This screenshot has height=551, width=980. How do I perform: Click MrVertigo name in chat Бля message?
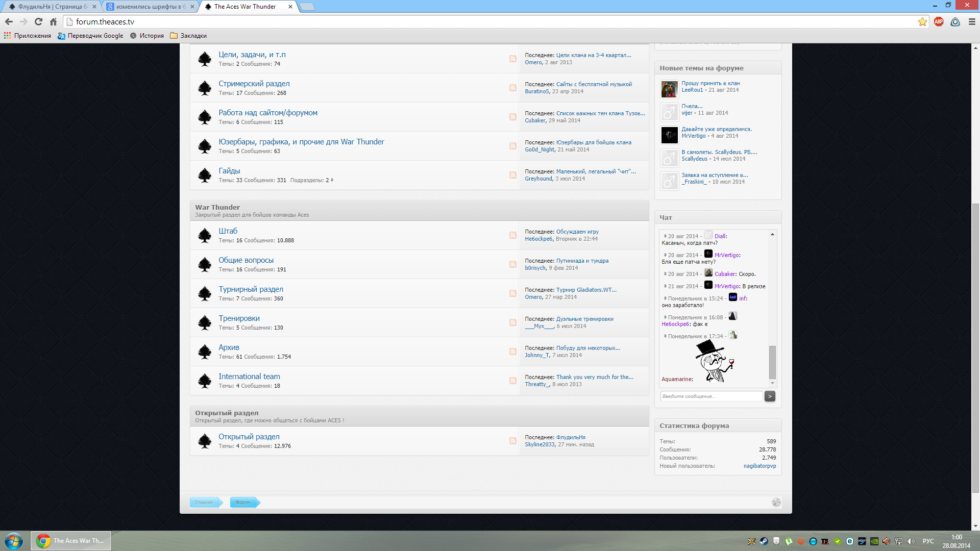727,255
